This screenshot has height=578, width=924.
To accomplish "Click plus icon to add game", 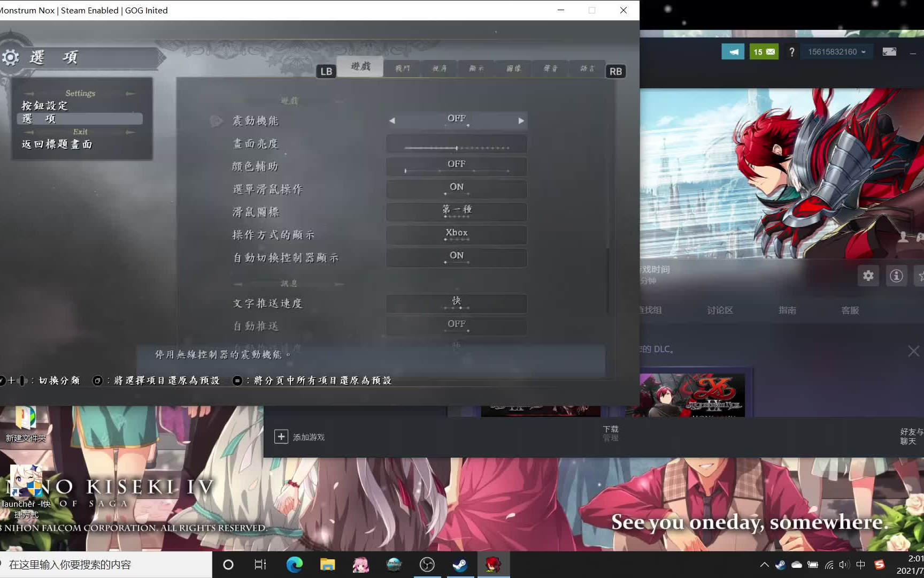I will tap(281, 437).
